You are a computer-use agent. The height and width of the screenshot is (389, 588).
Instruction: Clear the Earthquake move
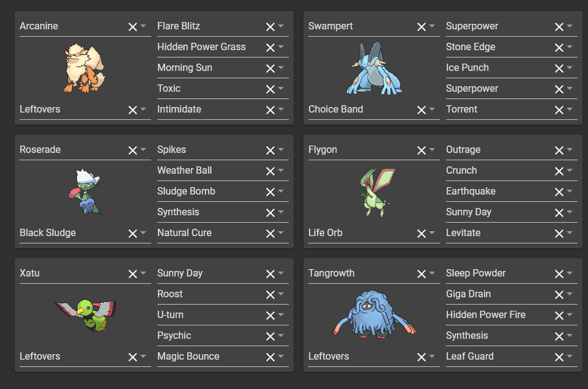pos(559,192)
